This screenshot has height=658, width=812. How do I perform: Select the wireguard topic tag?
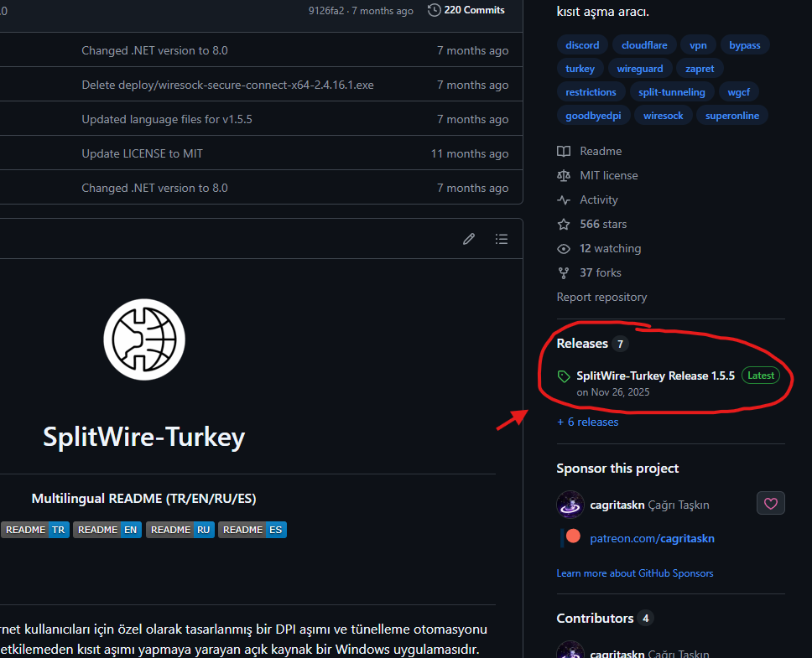point(640,69)
